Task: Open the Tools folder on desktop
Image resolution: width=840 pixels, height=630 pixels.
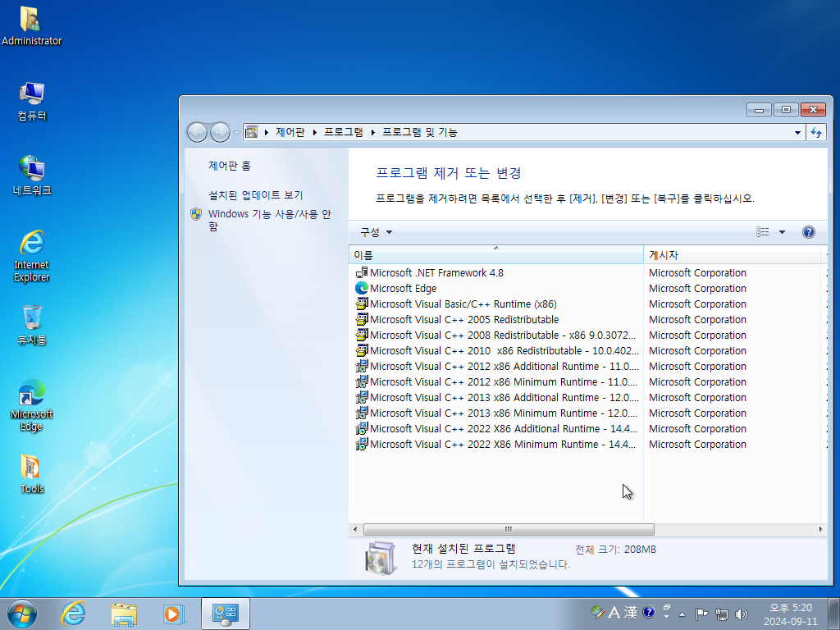Action: 32,473
